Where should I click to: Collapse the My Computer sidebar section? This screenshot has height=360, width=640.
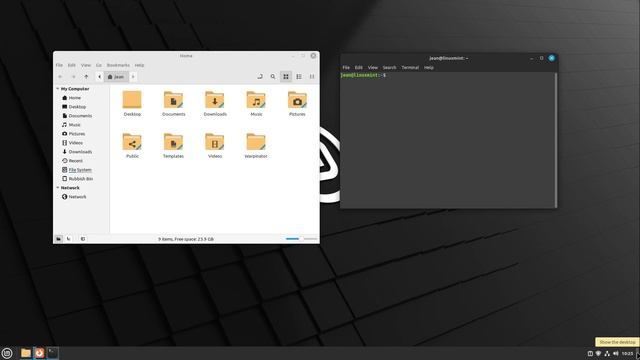click(58, 89)
